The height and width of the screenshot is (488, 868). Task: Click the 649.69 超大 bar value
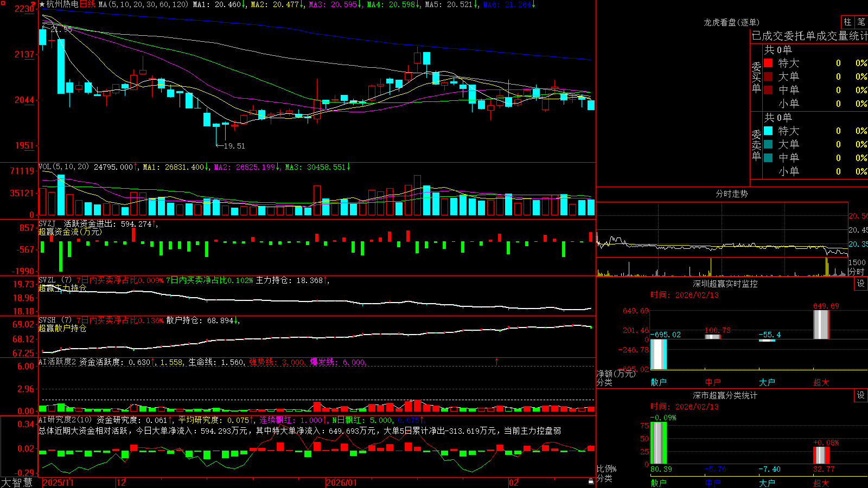pos(826,306)
